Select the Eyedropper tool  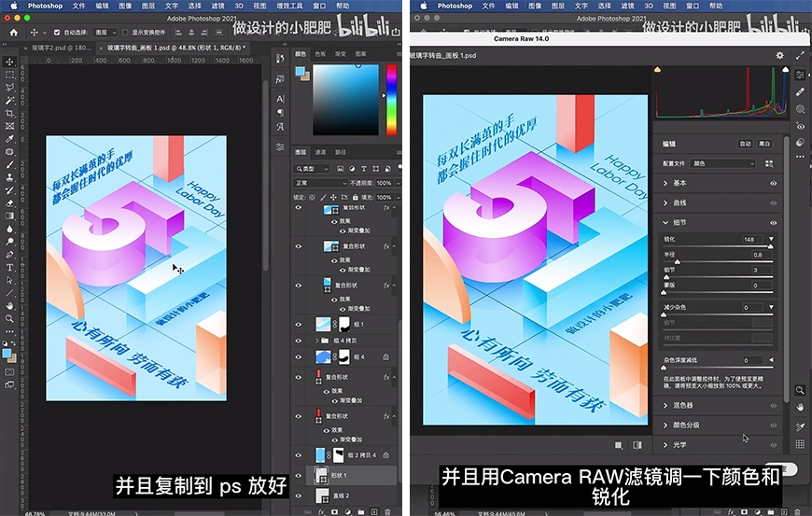9,139
